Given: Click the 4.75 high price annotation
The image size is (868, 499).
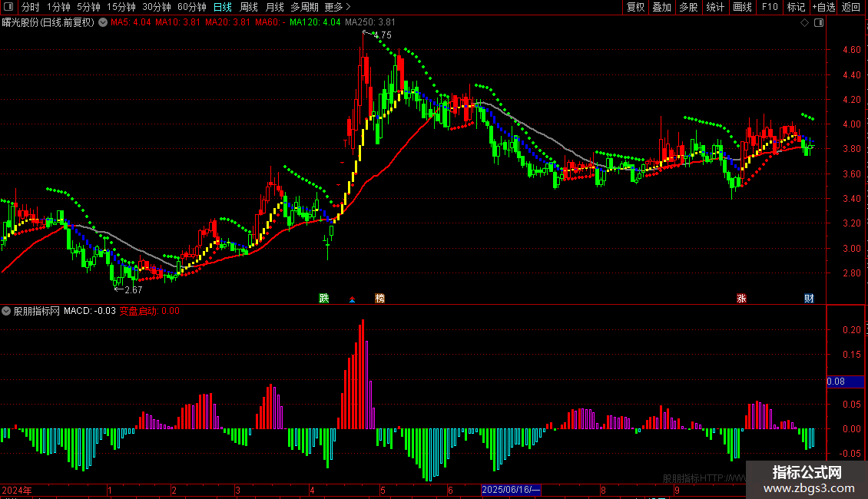Looking at the screenshot, I should (x=382, y=35).
